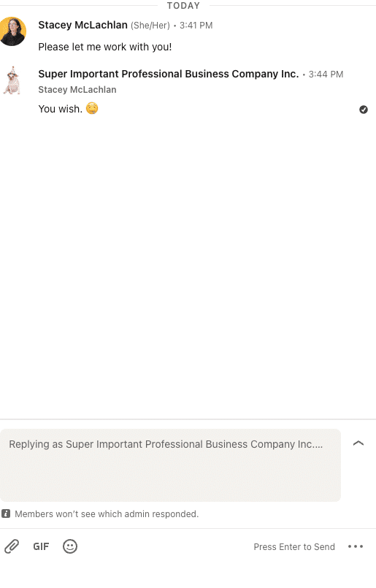376x588 pixels.
Task: Select the 'Please let me work with you!' message
Action: (105, 47)
